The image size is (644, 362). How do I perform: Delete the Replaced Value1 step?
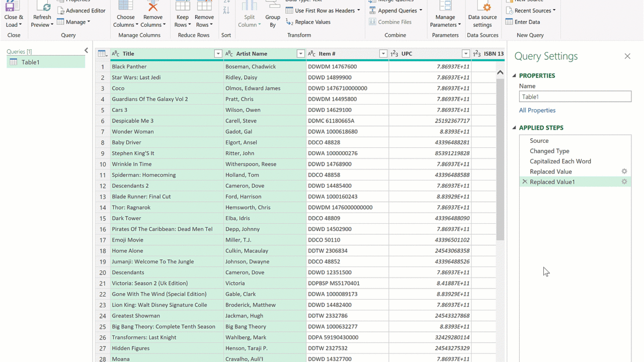point(525,182)
